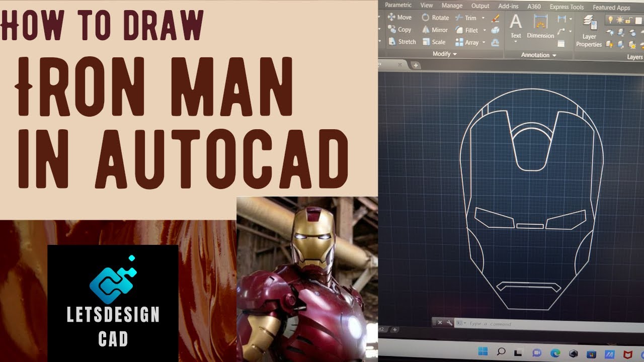
Task: Select the Copy tool
Action: coord(400,30)
